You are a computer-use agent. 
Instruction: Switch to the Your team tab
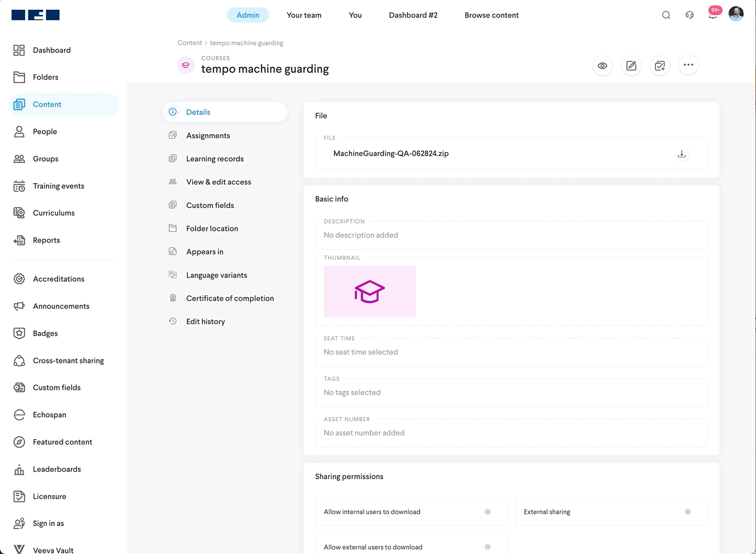coord(304,15)
